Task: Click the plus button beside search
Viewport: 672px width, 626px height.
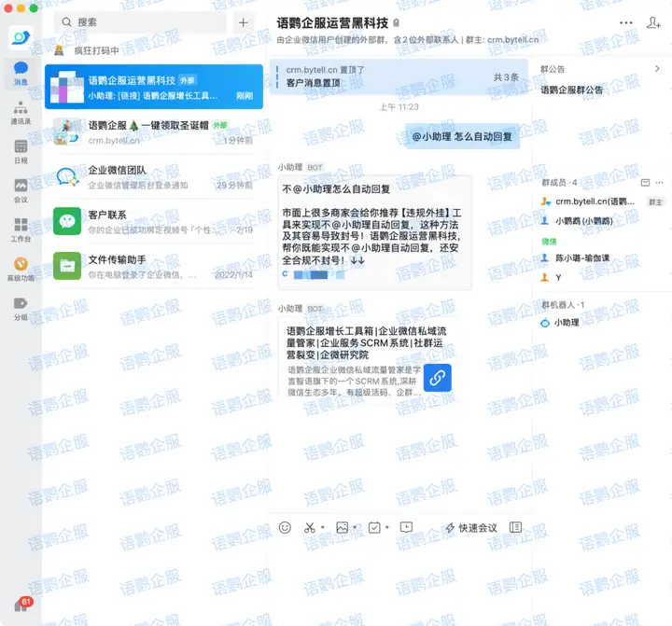Action: coord(243,22)
